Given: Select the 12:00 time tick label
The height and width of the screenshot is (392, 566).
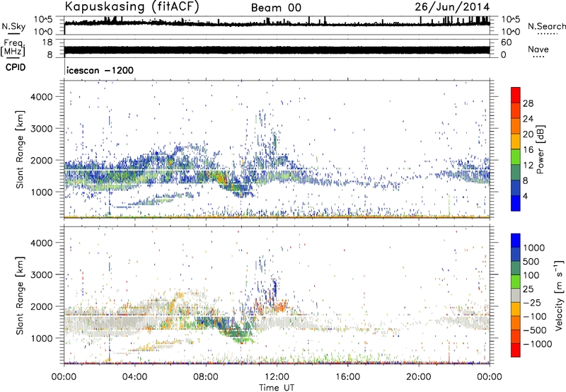Looking at the screenshot, I should (277, 376).
